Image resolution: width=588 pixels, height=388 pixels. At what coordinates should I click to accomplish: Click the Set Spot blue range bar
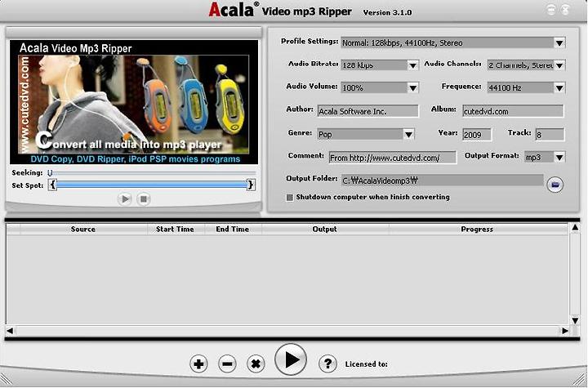coord(152,185)
